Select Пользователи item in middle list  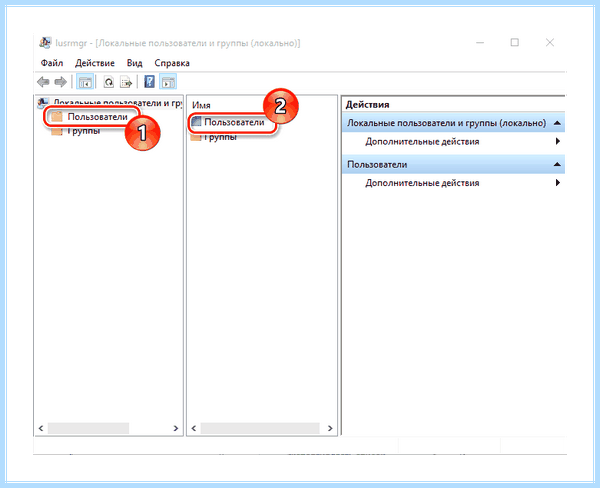pyautogui.click(x=228, y=122)
